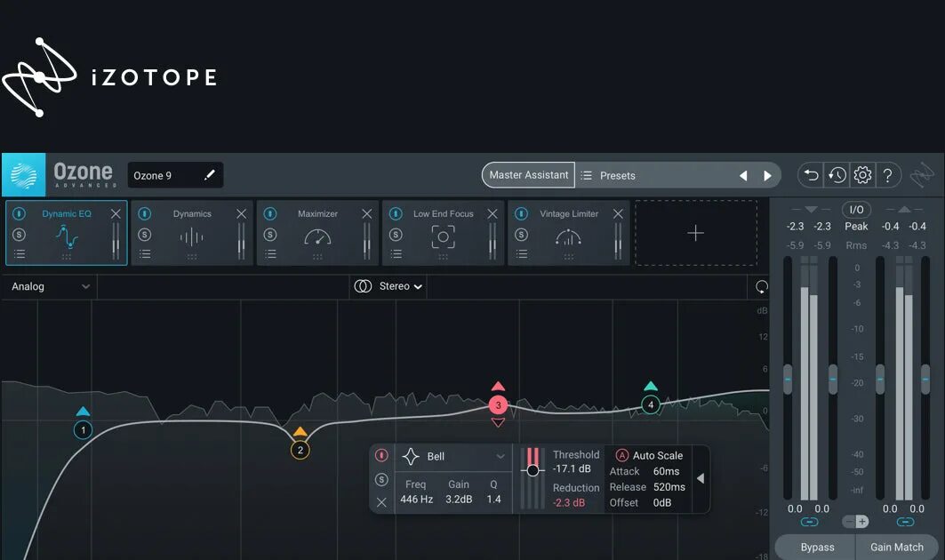Remove the Low End Focus module
The image size is (945, 560).
[493, 213]
